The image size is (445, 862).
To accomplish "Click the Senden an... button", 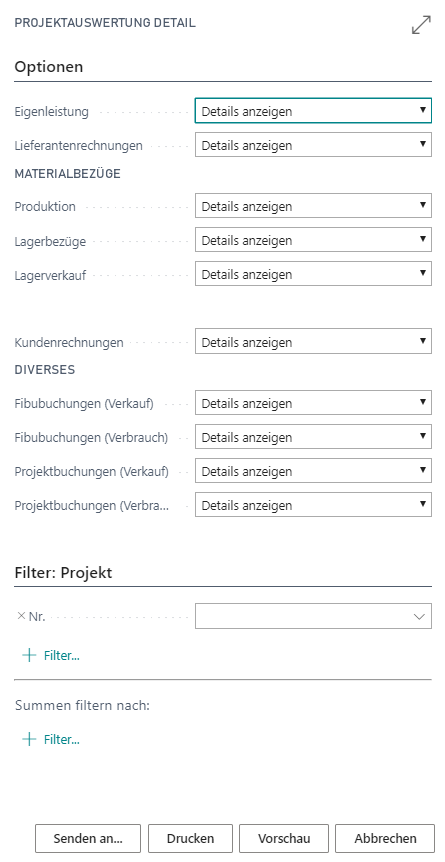I will pos(88,838).
